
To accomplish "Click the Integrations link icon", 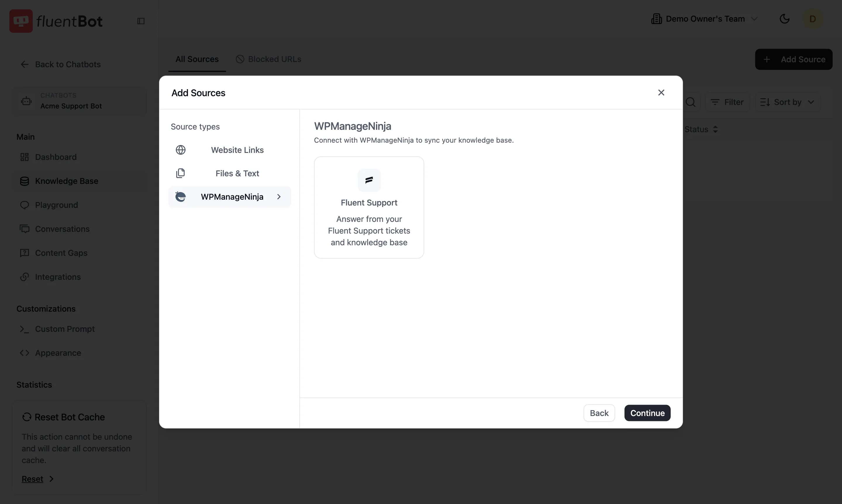I will [25, 277].
